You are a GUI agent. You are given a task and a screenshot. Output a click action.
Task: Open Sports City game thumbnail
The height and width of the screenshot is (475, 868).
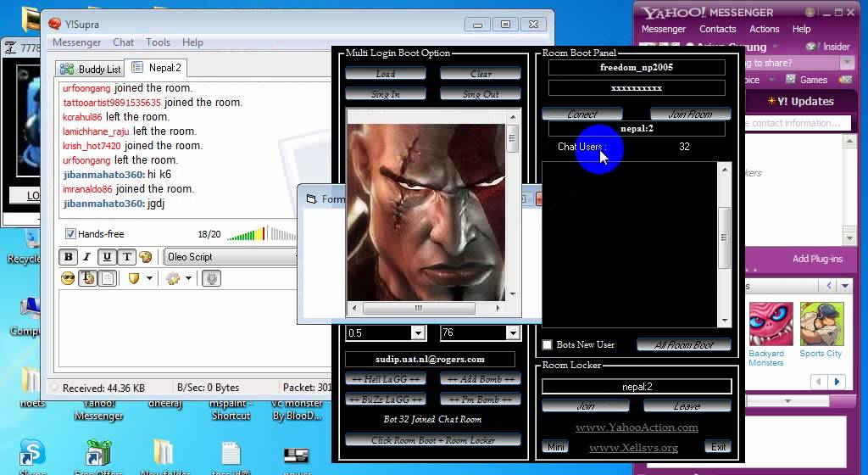(821, 324)
